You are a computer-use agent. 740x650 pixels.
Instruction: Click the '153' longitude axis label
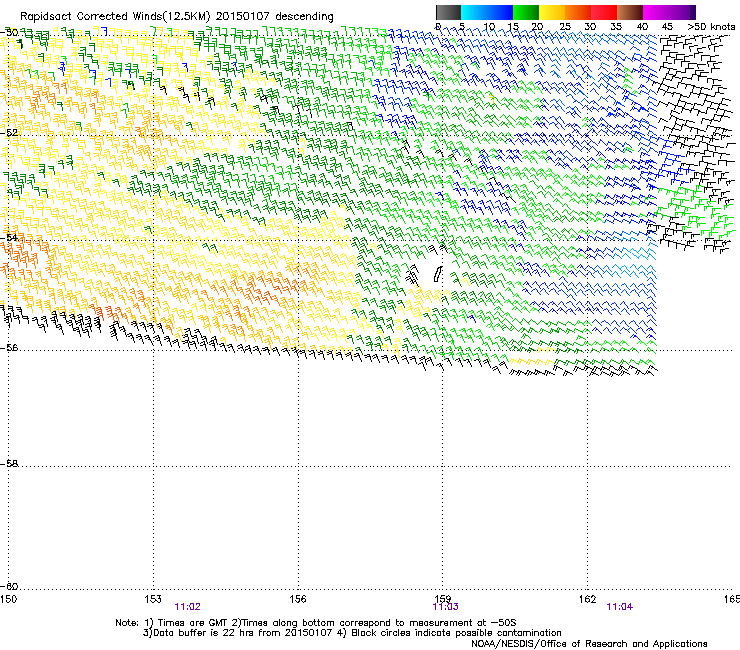153,599
